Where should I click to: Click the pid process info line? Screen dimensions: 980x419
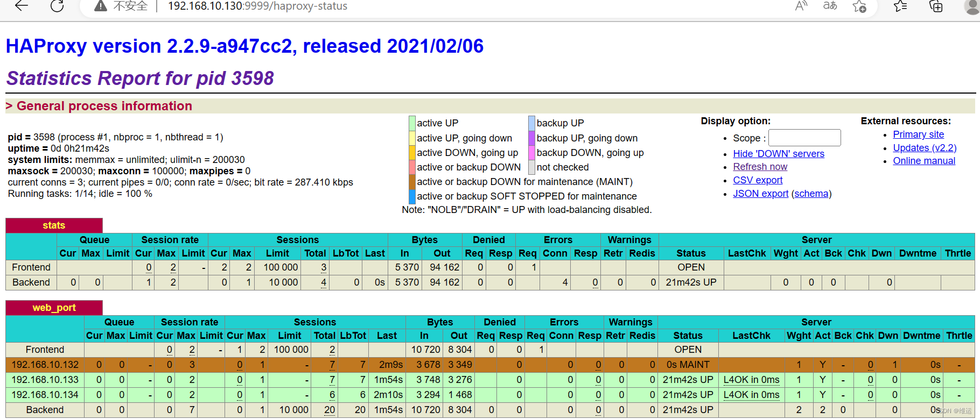click(x=115, y=137)
